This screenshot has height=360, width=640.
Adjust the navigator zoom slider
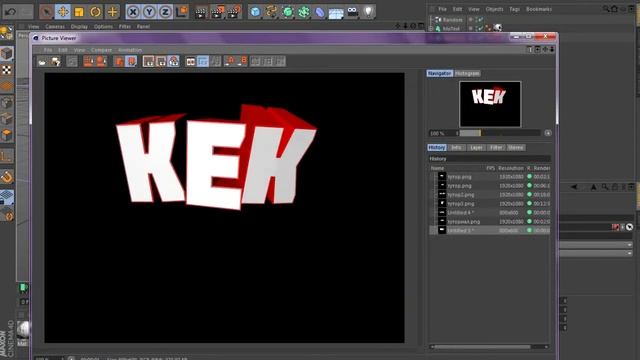pos(499,133)
